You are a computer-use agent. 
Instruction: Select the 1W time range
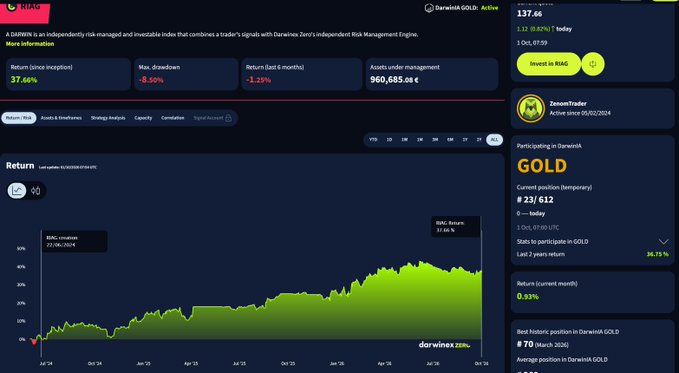[x=404, y=139]
